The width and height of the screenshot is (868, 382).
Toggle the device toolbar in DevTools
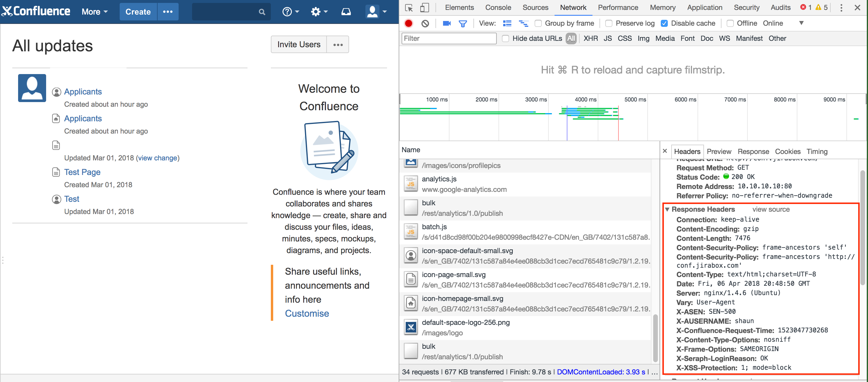425,7
